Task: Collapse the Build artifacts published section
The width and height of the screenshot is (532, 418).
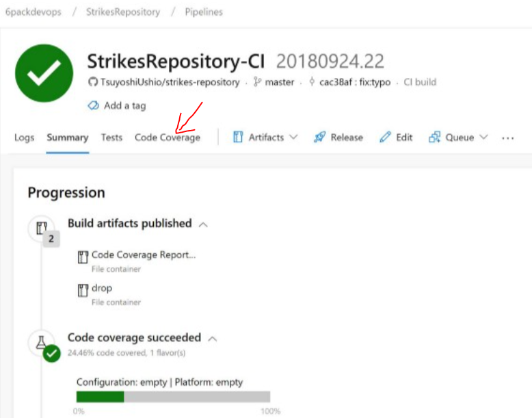Action: point(203,224)
